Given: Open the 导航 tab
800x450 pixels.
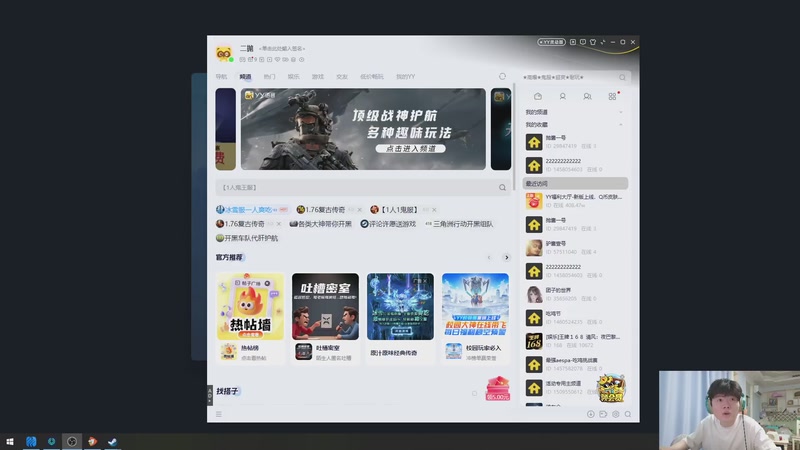Looking at the screenshot, I should tap(221, 77).
